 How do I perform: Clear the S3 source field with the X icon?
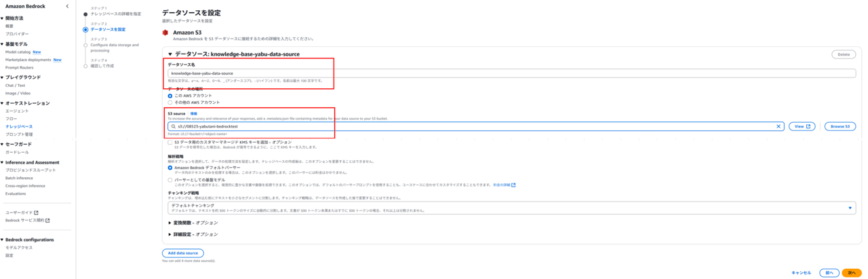pyautogui.click(x=778, y=126)
